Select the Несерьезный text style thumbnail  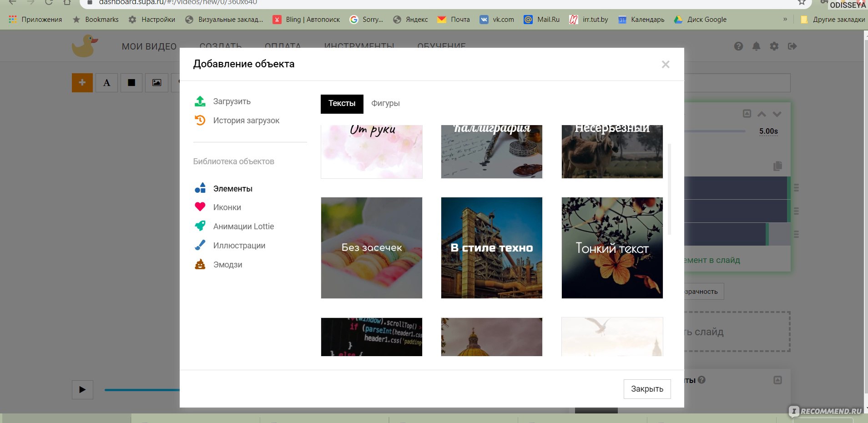coord(612,151)
